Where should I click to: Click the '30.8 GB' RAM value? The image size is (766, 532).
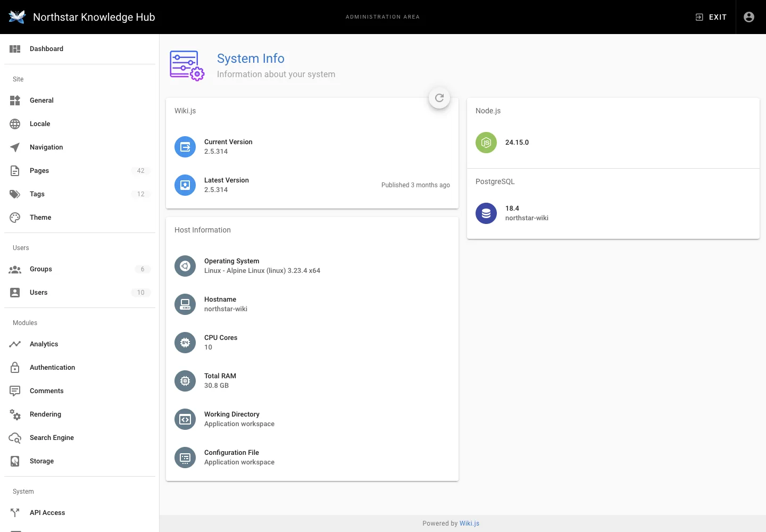[x=217, y=386]
